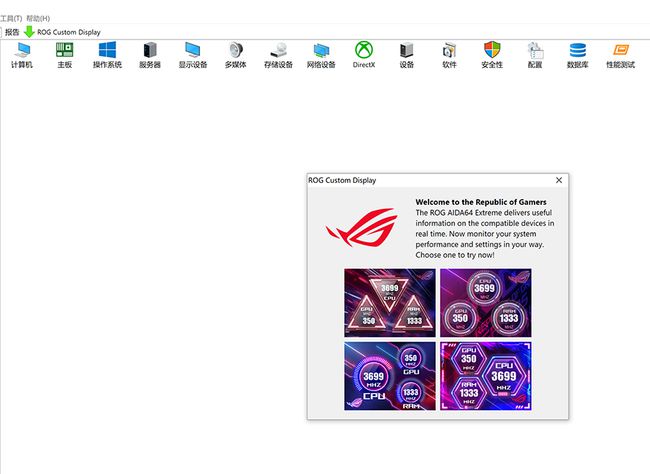Viewport: 650px width, 474px height.
Task: Click the 'Choose one to try now!' text
Action: (x=455, y=255)
